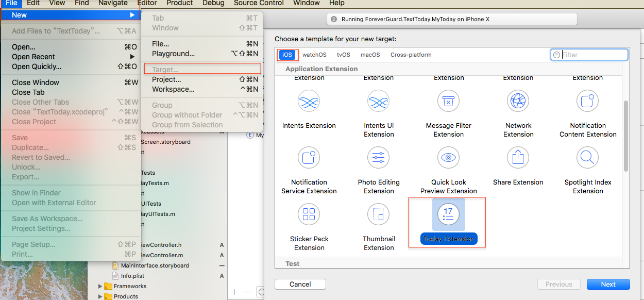The width and height of the screenshot is (644, 300).
Task: Select Info.plist in the project navigator
Action: click(x=132, y=276)
